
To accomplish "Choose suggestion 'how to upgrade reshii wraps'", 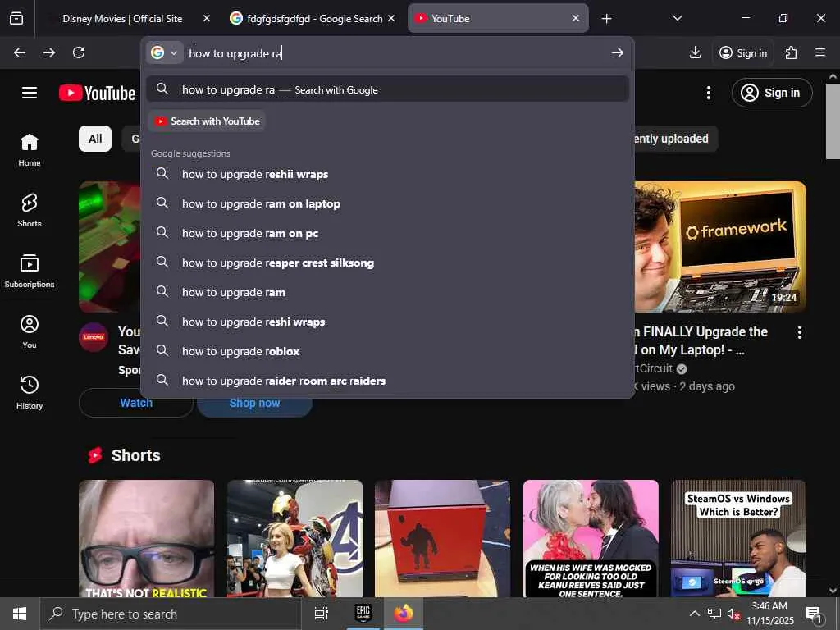I will 387,174.
